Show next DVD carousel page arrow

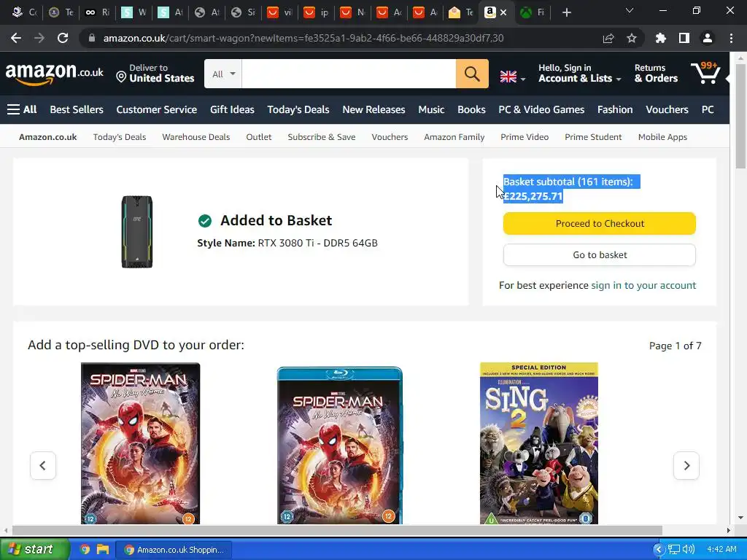(686, 465)
